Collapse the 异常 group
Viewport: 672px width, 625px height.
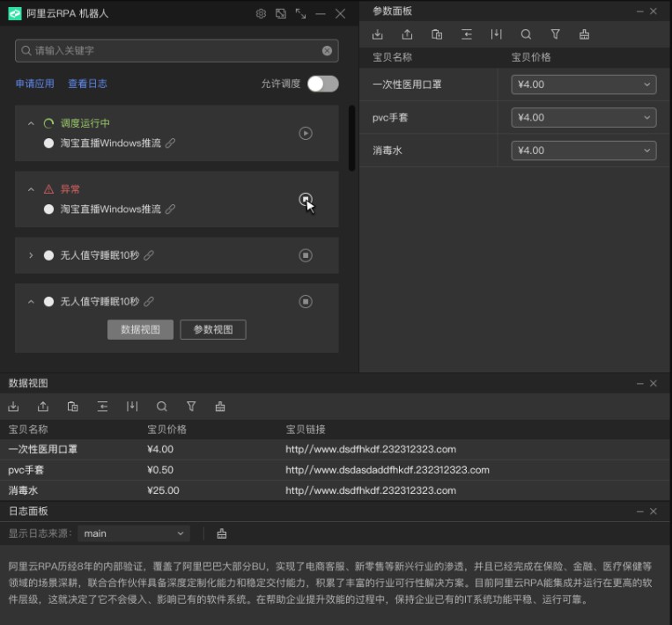(31, 189)
